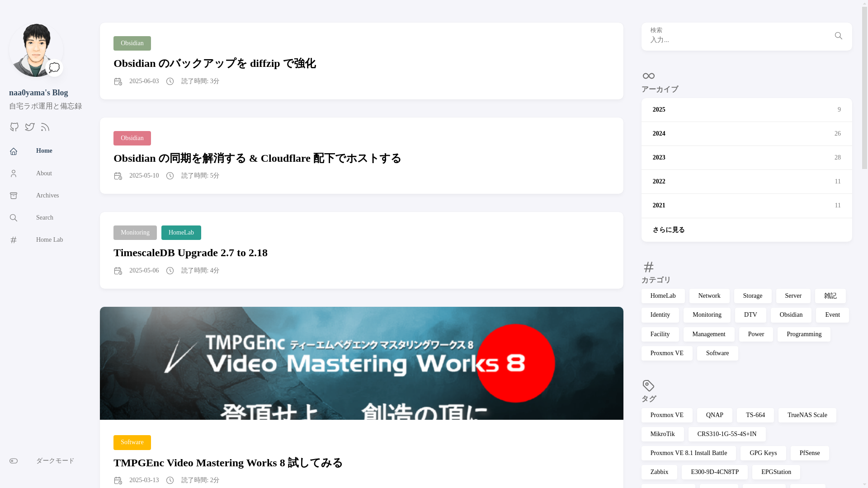This screenshot has width=868, height=488.
Task: Select Programming category
Action: pyautogui.click(x=804, y=334)
